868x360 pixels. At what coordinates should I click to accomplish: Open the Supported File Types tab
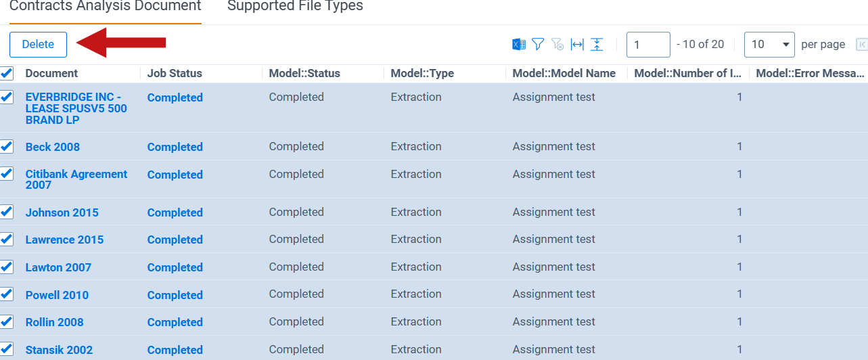(x=295, y=6)
